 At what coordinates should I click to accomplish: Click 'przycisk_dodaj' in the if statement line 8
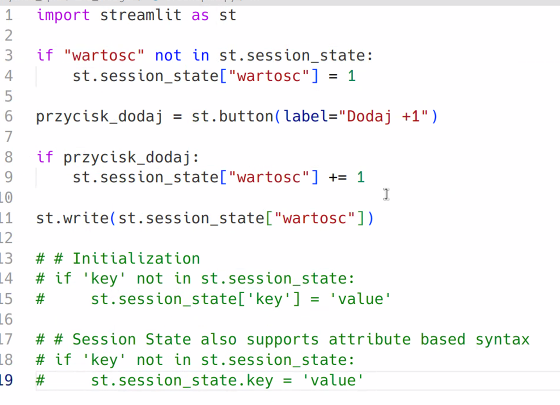pos(127,158)
